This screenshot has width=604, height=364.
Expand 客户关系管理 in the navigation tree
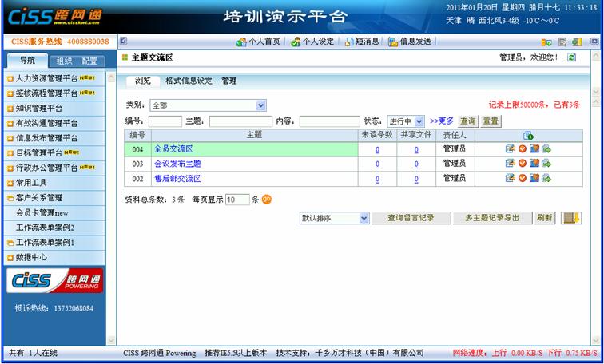(39, 198)
